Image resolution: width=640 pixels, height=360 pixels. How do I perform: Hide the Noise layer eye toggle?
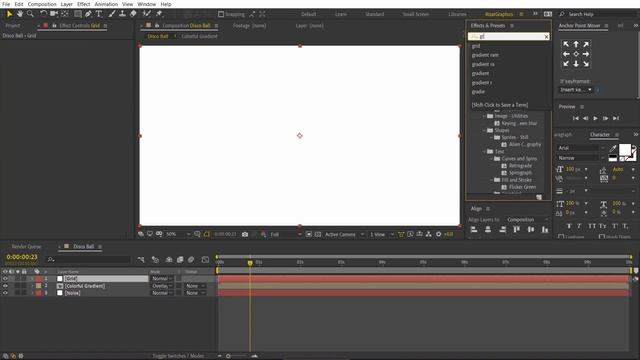(5, 293)
